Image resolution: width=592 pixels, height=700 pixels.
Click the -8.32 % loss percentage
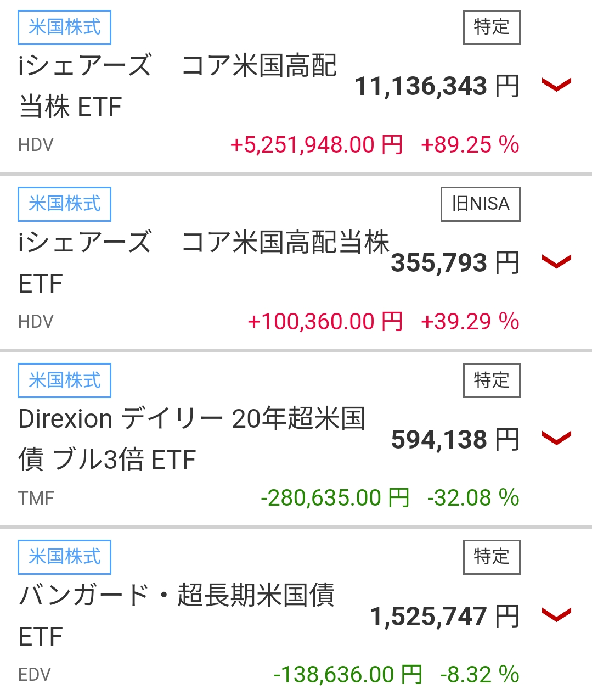click(x=480, y=675)
